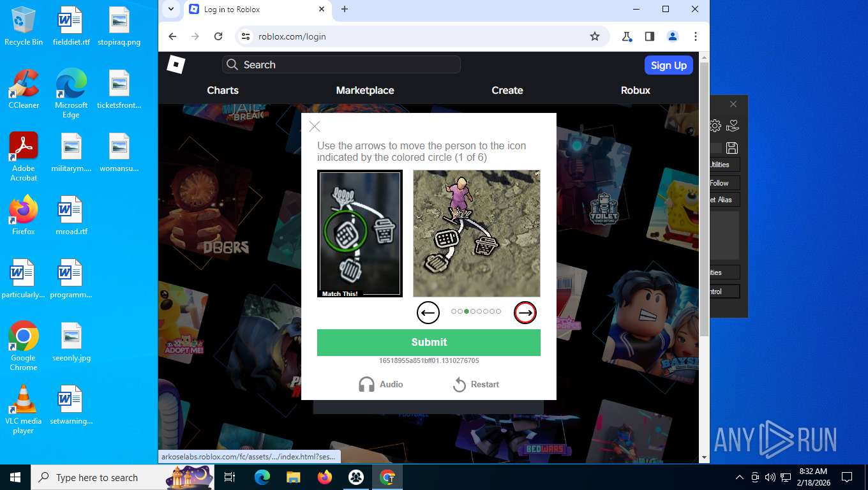Click the right arrow in the captcha
This screenshot has height=490, width=868.
[x=525, y=313]
